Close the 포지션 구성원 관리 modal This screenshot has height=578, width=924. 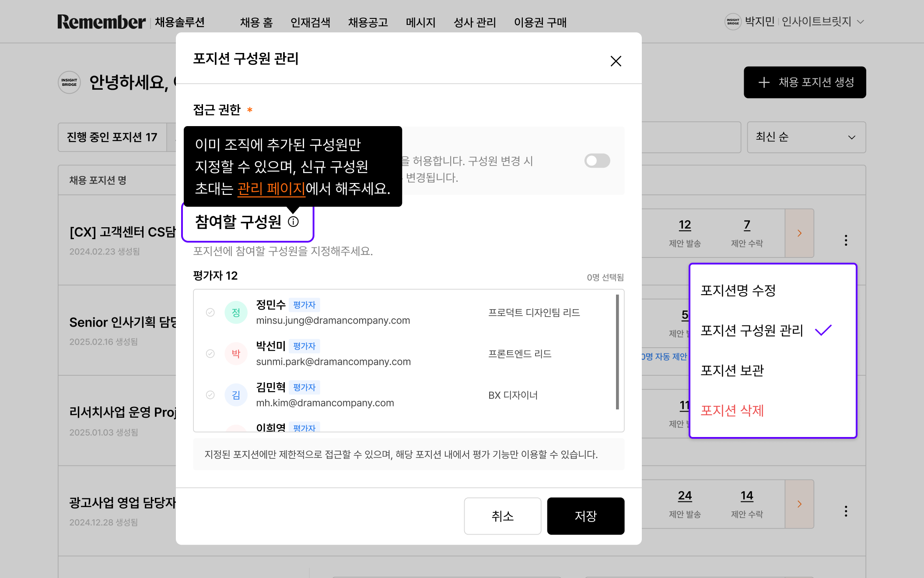[x=616, y=61]
